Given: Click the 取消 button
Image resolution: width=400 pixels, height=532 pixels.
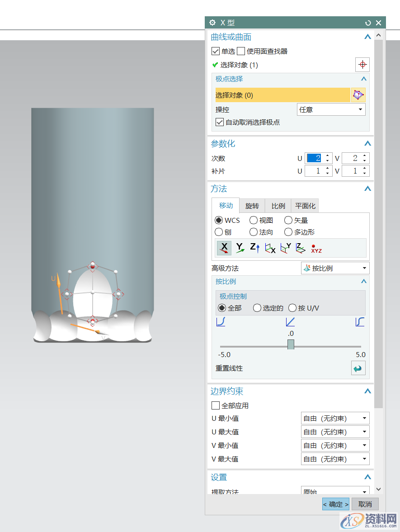Looking at the screenshot, I should [x=365, y=504].
